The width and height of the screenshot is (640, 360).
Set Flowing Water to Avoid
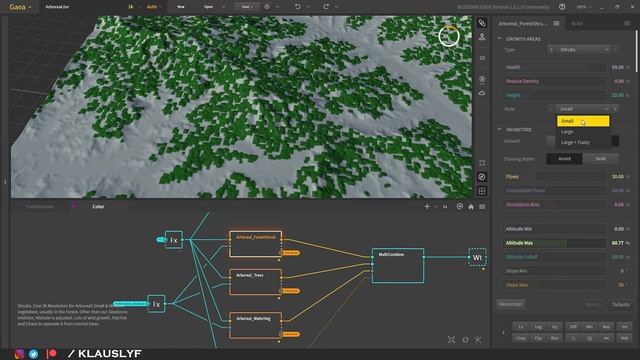564,159
